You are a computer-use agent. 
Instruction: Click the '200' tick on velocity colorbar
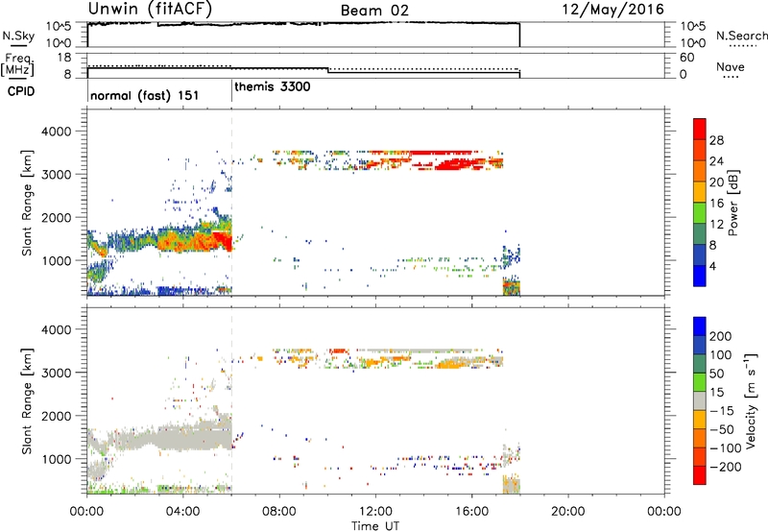point(721,336)
